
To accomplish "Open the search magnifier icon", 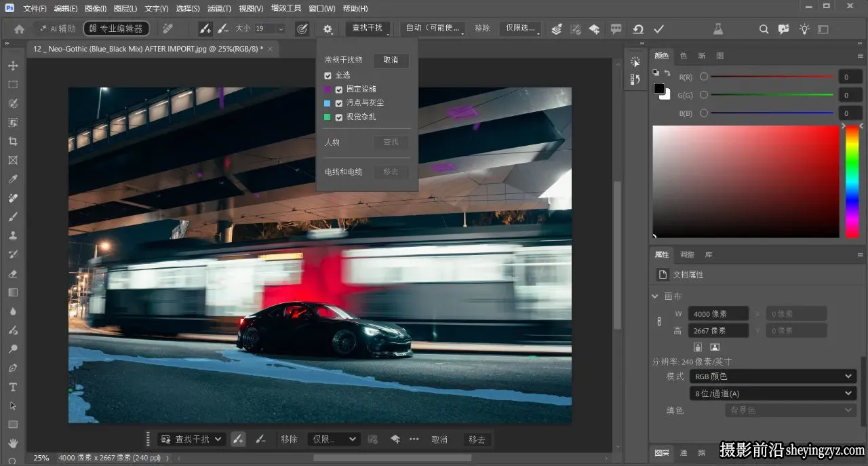I will [x=764, y=29].
